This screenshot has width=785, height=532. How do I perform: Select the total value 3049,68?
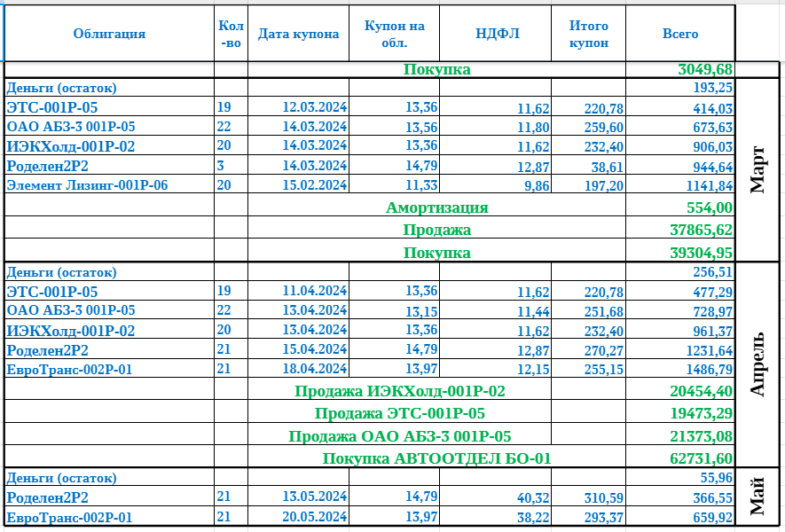pyautogui.click(x=705, y=69)
